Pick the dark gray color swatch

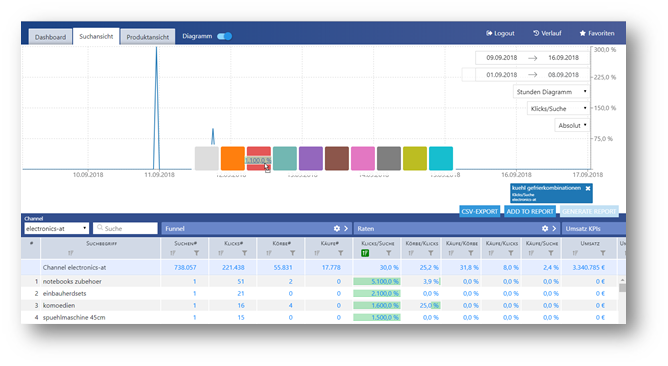coord(389,159)
